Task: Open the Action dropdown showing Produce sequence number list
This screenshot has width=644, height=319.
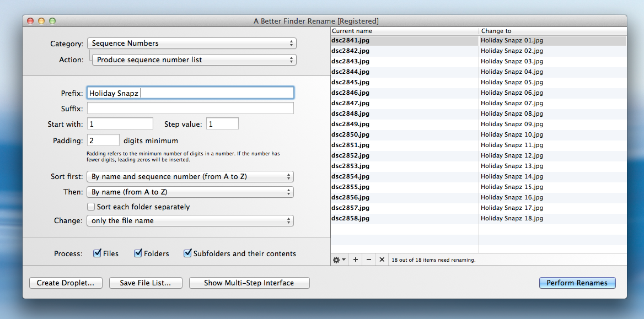Action: (x=194, y=60)
